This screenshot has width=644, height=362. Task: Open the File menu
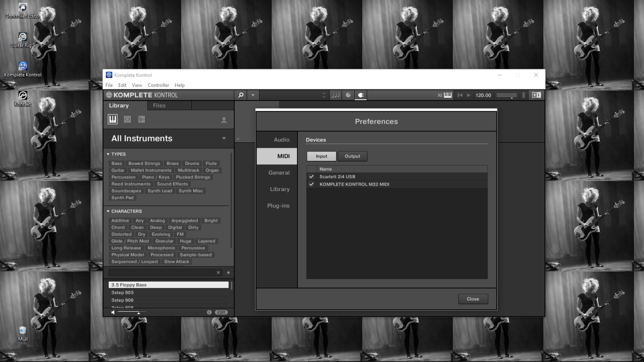(x=109, y=85)
